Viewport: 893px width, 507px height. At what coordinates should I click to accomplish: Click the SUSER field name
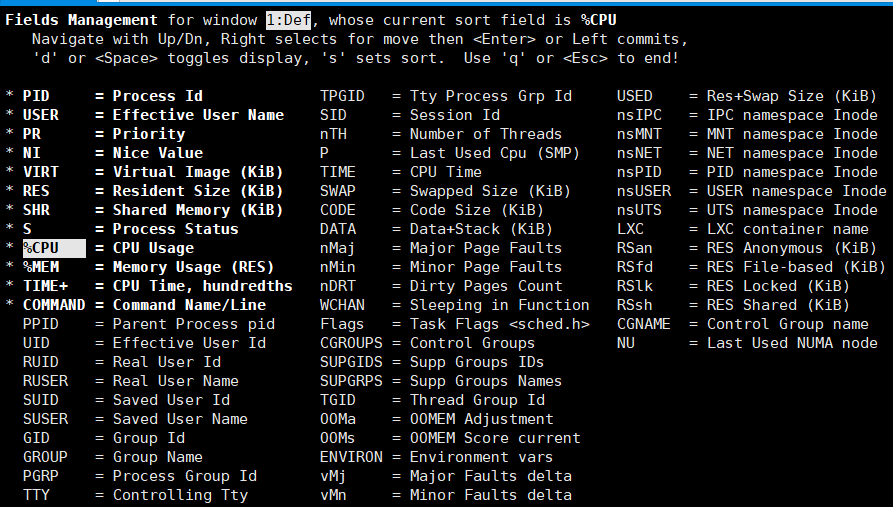(45, 419)
